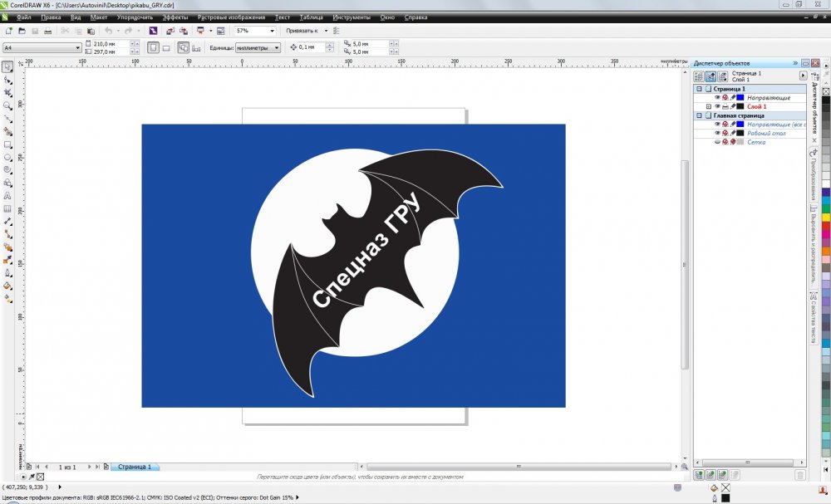Select the Text tool in the toolbox
The height and width of the screenshot is (504, 831).
coord(7,195)
